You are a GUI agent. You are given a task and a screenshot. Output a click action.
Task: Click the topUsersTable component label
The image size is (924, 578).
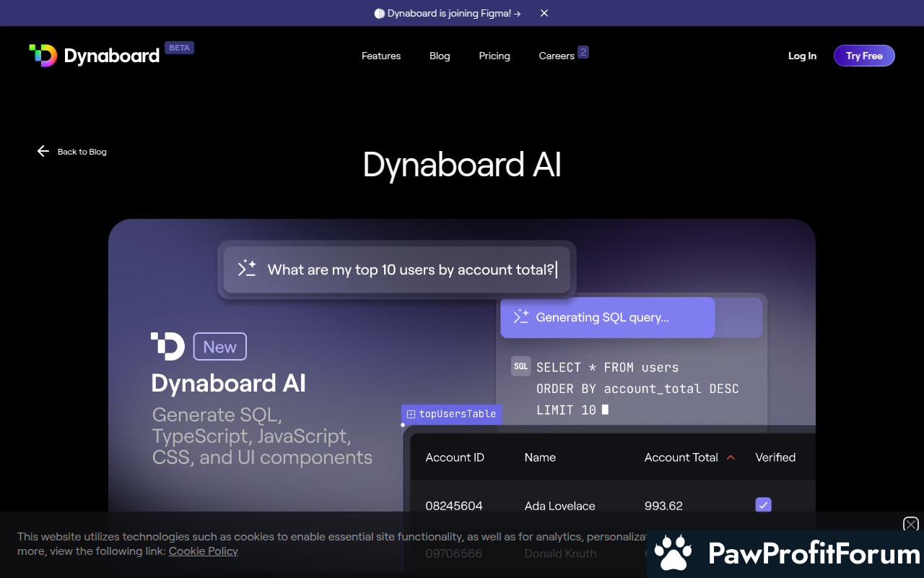[x=451, y=414]
